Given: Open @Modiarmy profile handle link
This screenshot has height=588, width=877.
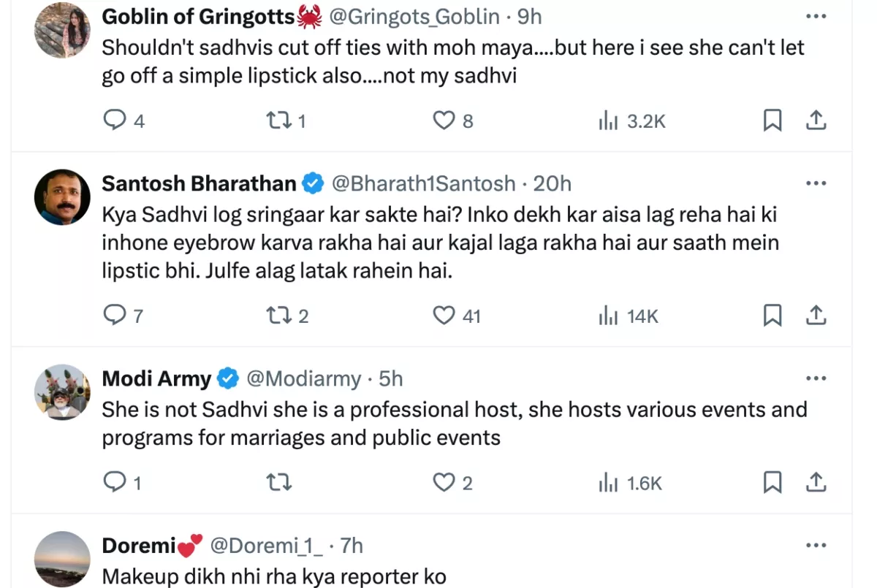Looking at the screenshot, I should pos(303,378).
